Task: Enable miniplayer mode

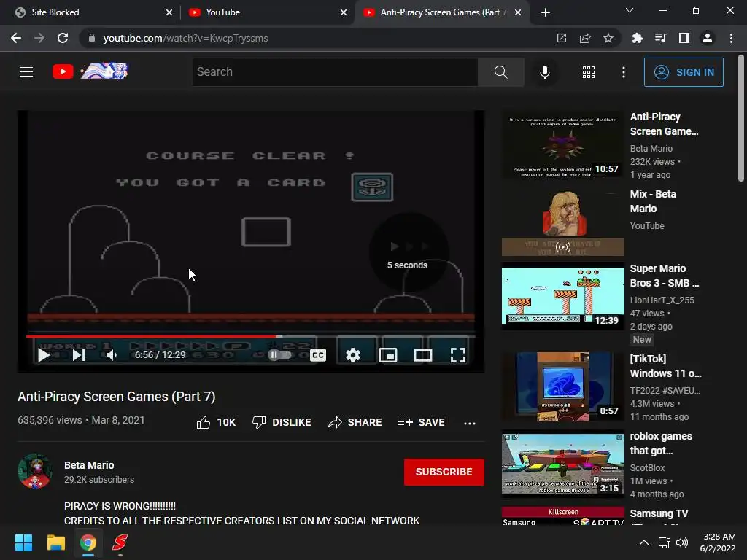Action: tap(388, 355)
